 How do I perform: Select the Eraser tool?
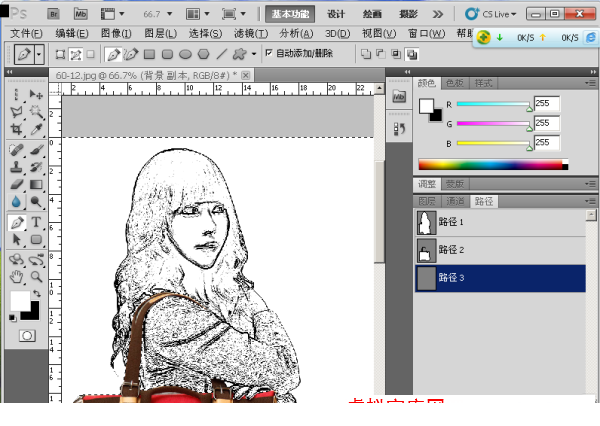pos(16,184)
